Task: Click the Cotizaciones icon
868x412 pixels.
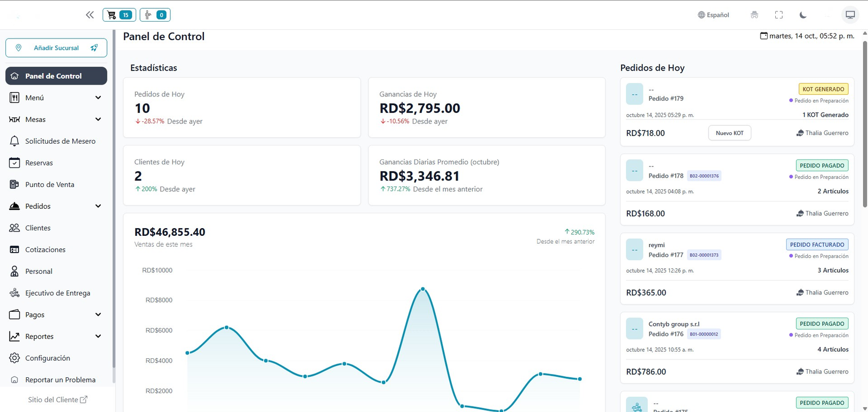Action: (x=15, y=249)
